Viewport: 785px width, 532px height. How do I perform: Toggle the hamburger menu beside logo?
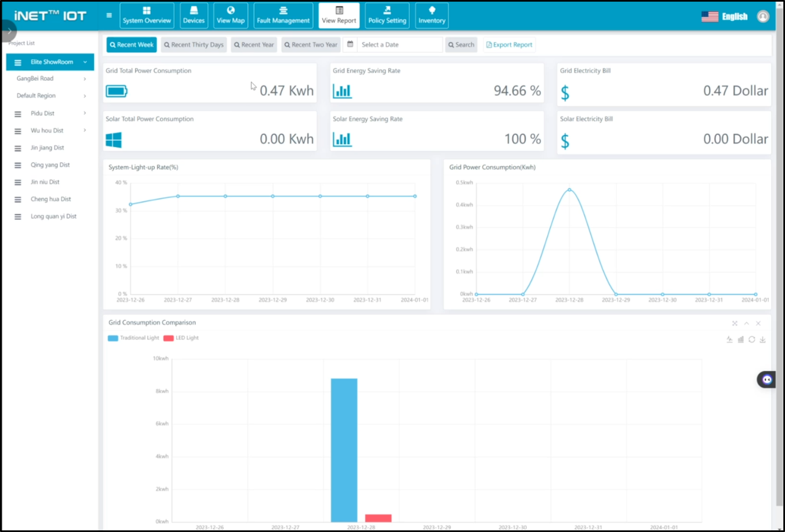point(109,16)
